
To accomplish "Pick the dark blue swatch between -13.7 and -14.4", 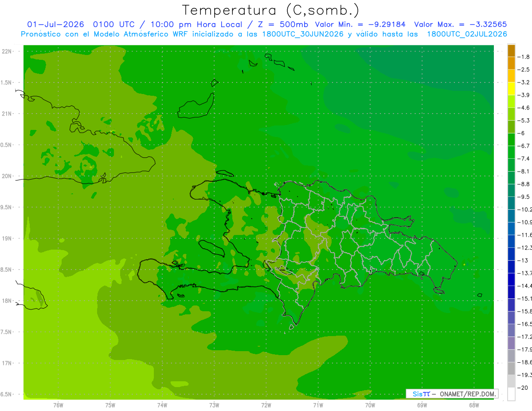I will click(x=511, y=279).
